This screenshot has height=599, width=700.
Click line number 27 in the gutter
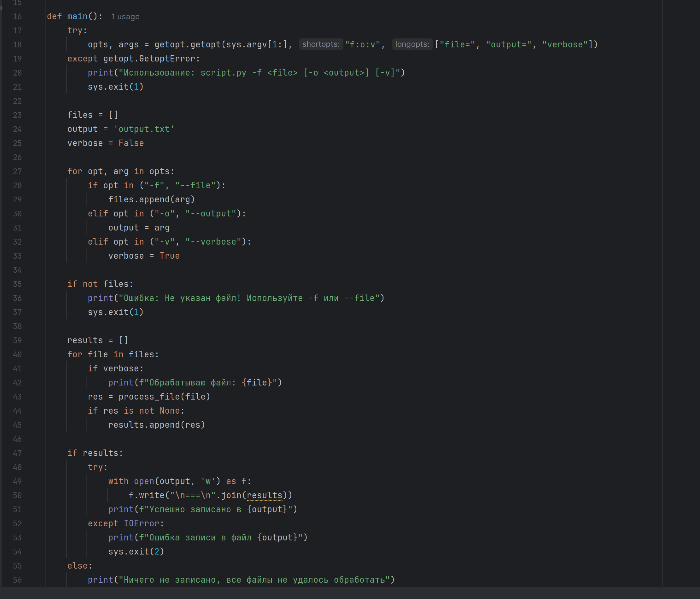coord(17,172)
